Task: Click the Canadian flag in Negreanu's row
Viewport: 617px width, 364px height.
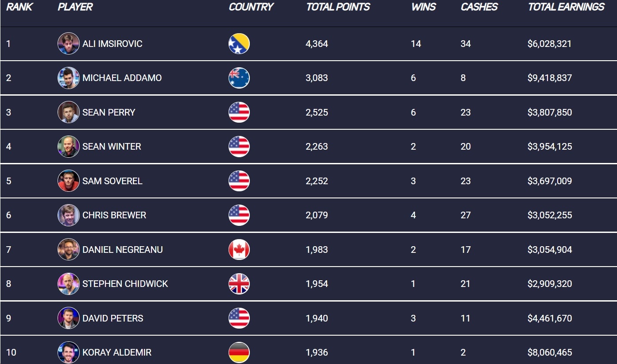Action: tap(239, 249)
